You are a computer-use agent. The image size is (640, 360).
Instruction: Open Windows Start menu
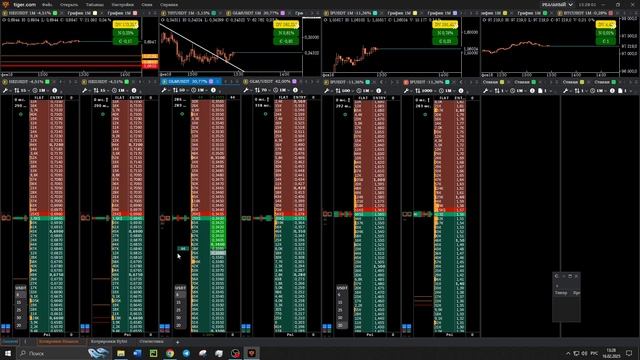coord(8,353)
